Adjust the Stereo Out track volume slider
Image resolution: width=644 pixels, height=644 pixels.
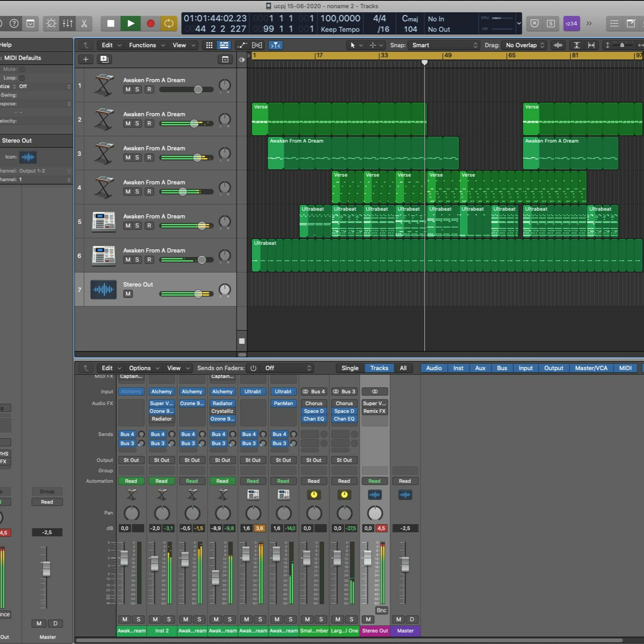point(198,294)
